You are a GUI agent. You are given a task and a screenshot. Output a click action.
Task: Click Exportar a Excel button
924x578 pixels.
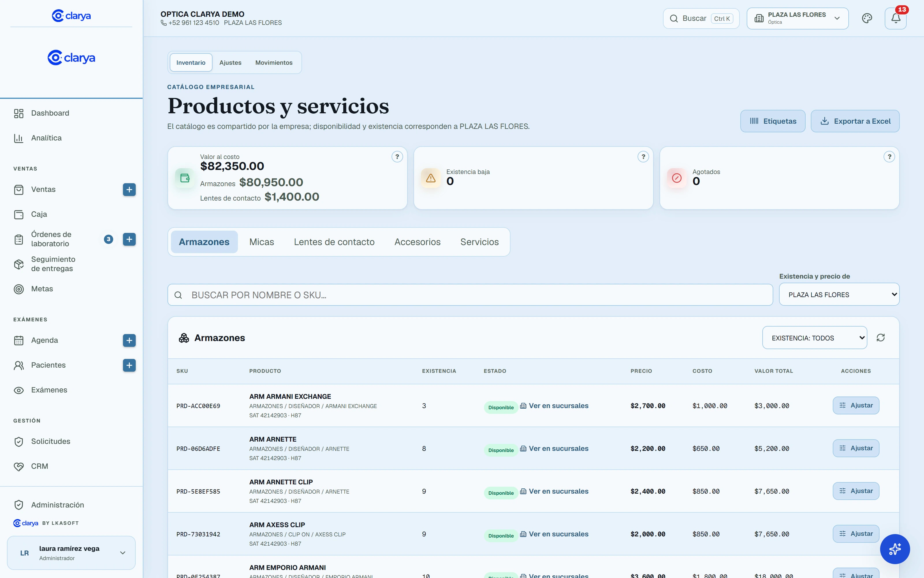coord(855,121)
